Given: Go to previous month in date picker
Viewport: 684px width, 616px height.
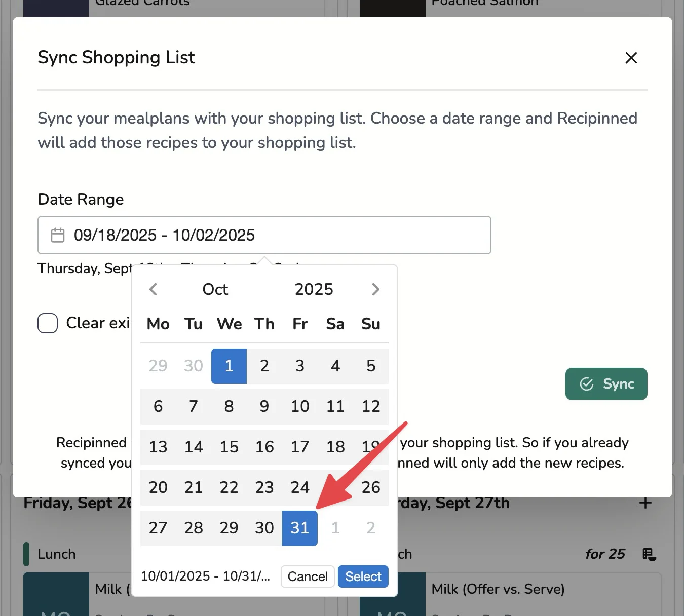Looking at the screenshot, I should (x=154, y=289).
